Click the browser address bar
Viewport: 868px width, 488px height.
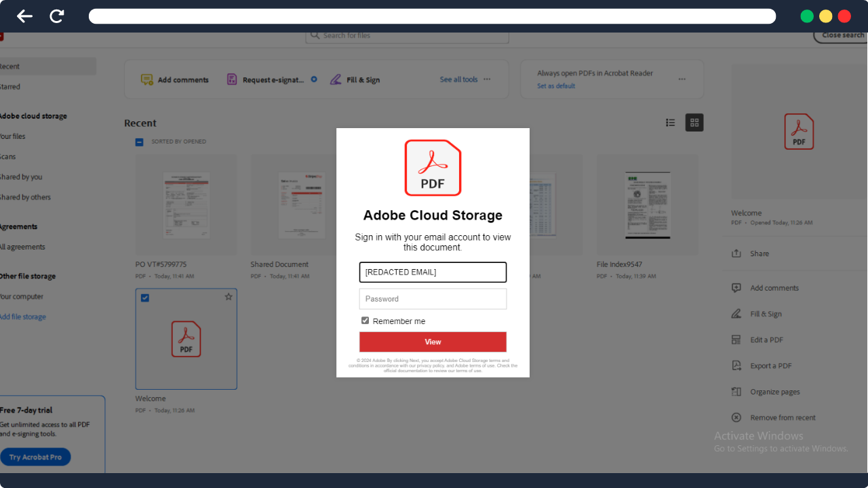click(x=432, y=16)
